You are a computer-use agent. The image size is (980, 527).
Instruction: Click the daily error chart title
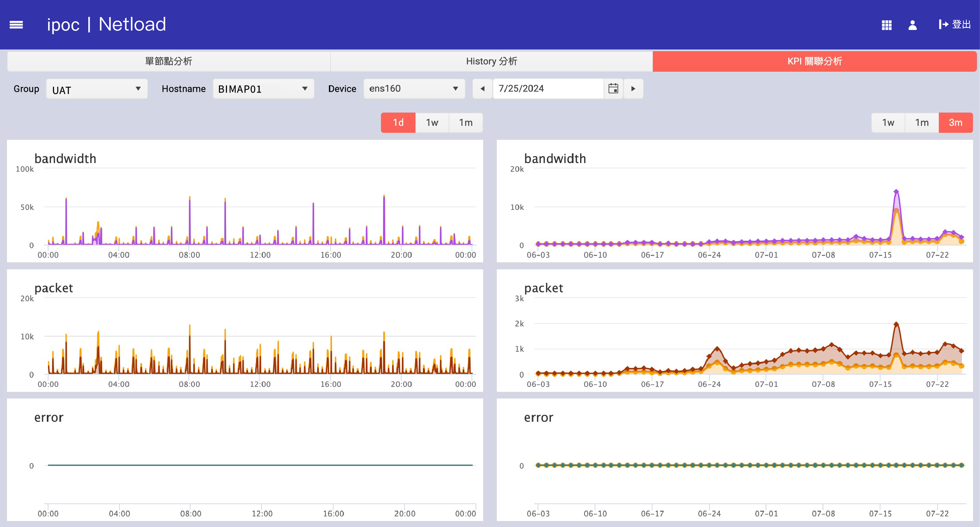49,418
